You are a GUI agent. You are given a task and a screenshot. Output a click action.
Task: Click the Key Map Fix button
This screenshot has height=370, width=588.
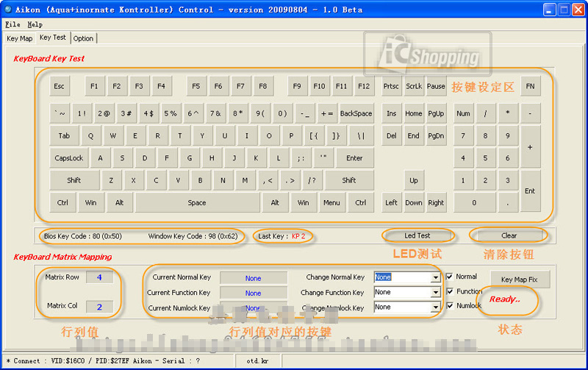click(x=520, y=280)
